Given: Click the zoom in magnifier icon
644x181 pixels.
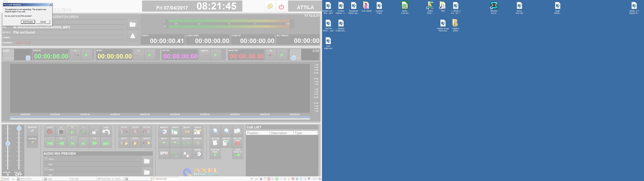Looking at the screenshot, I should click(215, 131).
